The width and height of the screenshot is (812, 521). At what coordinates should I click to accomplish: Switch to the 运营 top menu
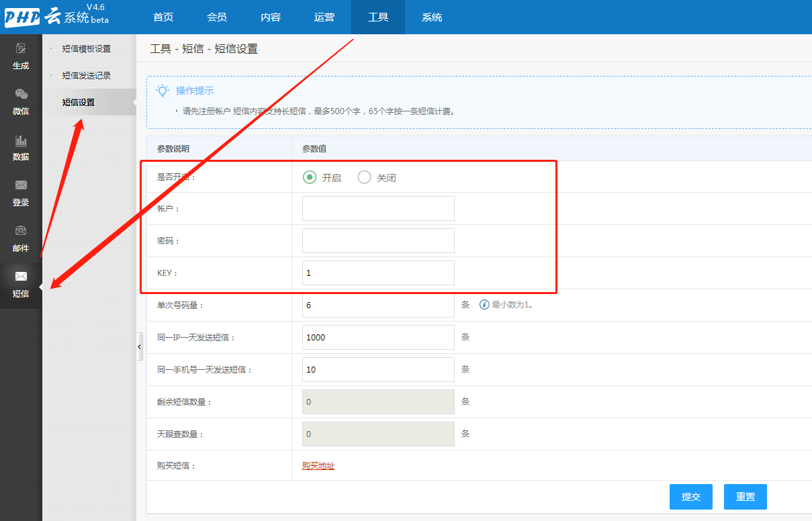tap(324, 17)
